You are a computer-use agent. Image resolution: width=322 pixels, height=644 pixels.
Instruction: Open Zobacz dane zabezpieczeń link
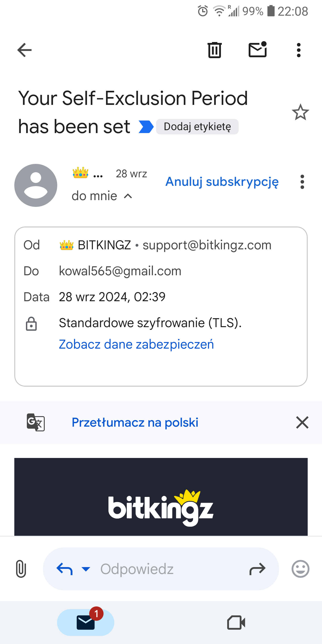tap(136, 344)
